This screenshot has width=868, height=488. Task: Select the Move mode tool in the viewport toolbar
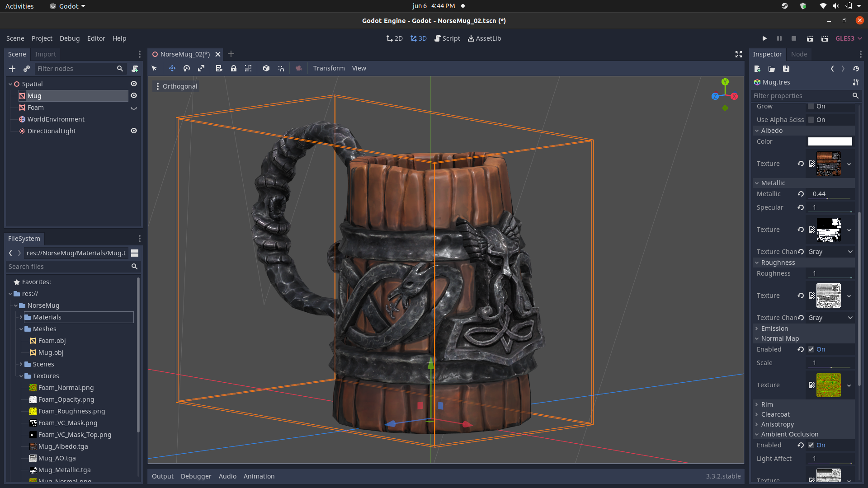click(x=172, y=68)
